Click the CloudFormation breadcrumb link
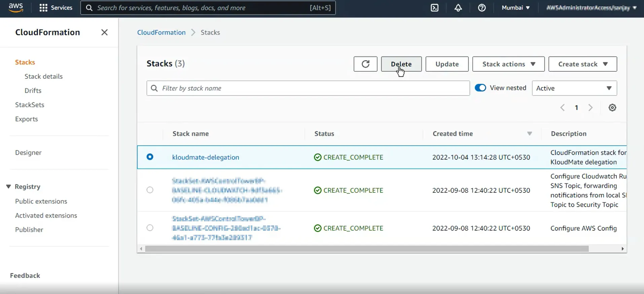This screenshot has width=644, height=294. (161, 32)
